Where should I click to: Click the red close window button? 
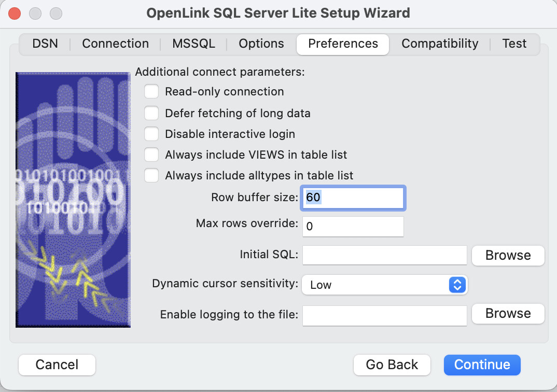pos(15,13)
